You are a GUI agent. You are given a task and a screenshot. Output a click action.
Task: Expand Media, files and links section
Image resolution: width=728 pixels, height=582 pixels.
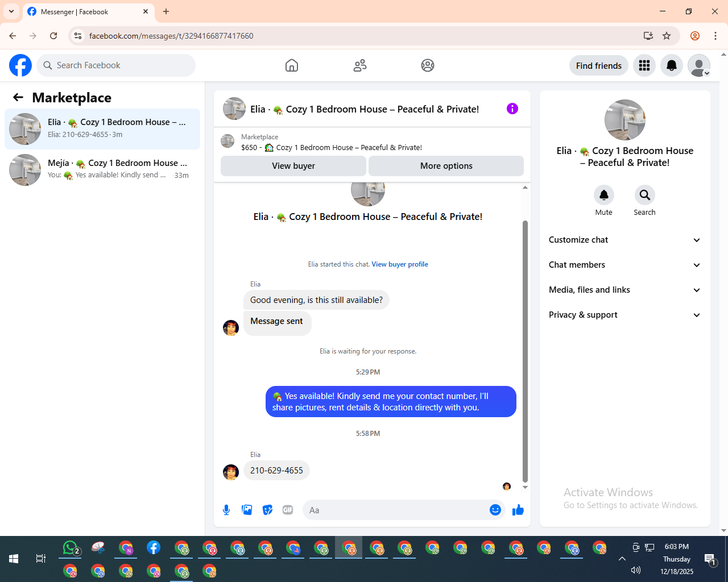(x=625, y=290)
